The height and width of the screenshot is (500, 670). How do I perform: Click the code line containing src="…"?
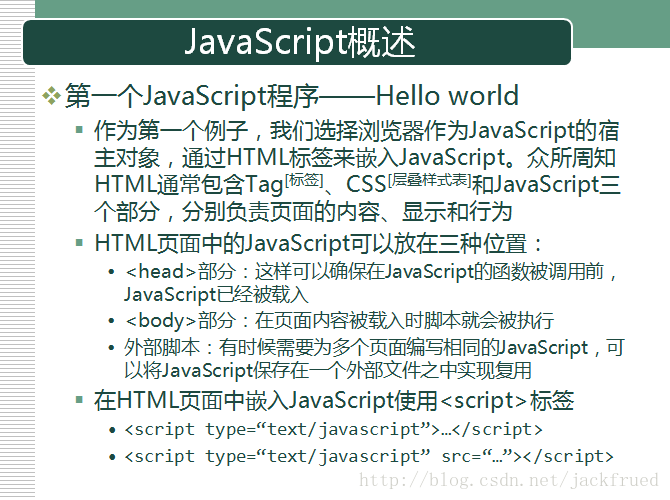tap(369, 456)
